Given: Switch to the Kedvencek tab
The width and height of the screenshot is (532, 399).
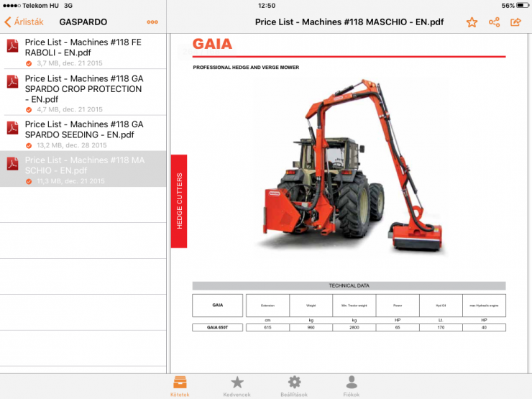Looking at the screenshot, I should (237, 386).
